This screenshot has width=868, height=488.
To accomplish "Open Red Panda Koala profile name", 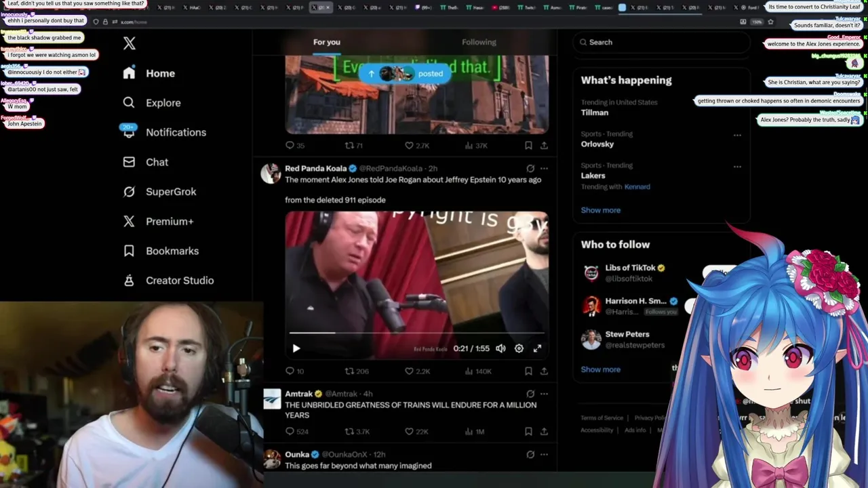I will click(315, 168).
